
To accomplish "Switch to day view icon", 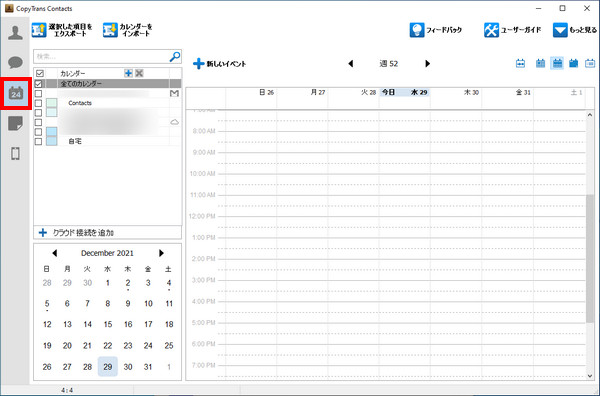I will tap(540, 63).
